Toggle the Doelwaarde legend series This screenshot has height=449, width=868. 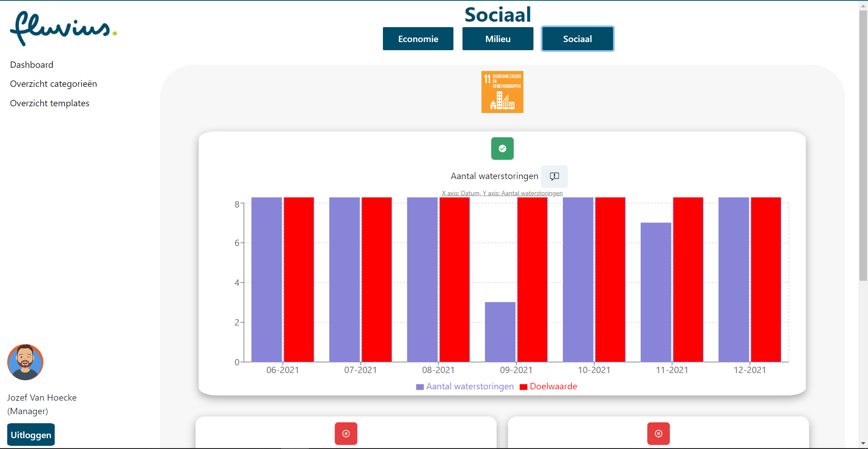[x=548, y=387]
